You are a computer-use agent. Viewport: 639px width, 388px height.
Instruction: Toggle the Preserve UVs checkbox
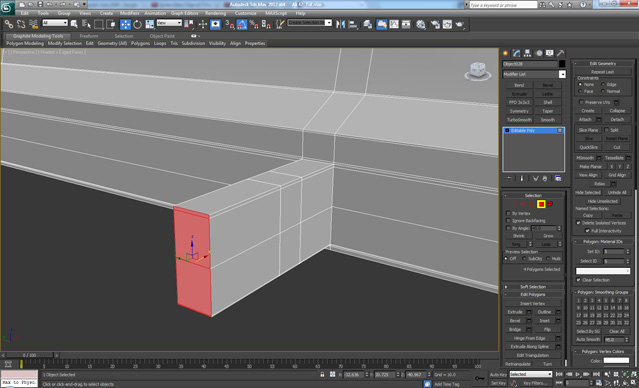click(x=582, y=102)
